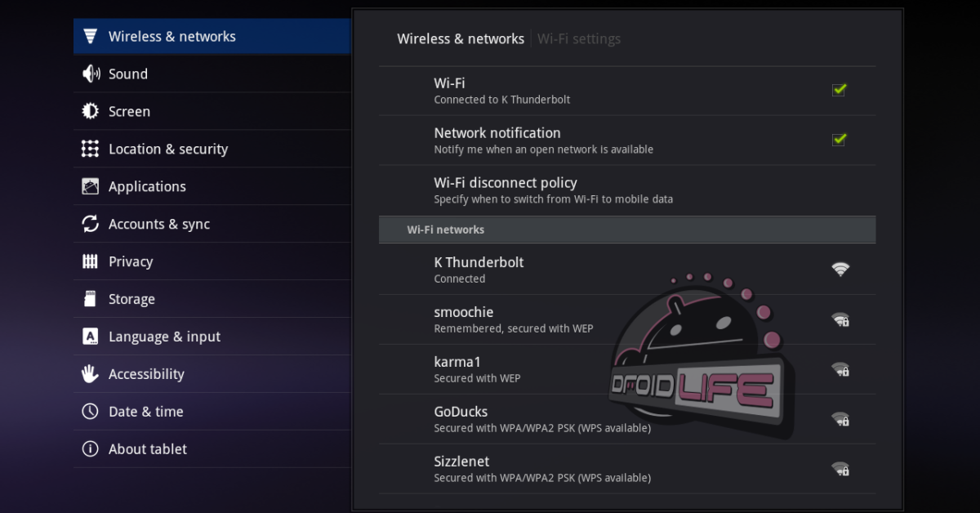Open Language & input settings
The width and height of the screenshot is (980, 513).
click(x=164, y=337)
